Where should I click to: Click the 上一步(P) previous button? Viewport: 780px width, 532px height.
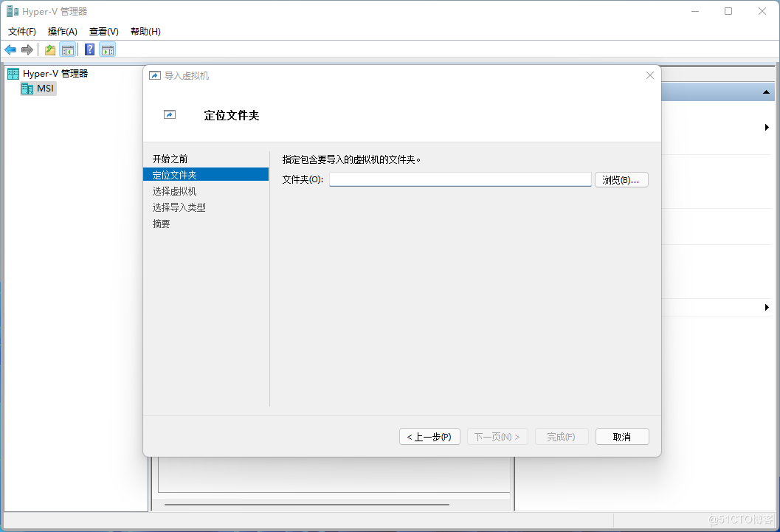coord(429,437)
